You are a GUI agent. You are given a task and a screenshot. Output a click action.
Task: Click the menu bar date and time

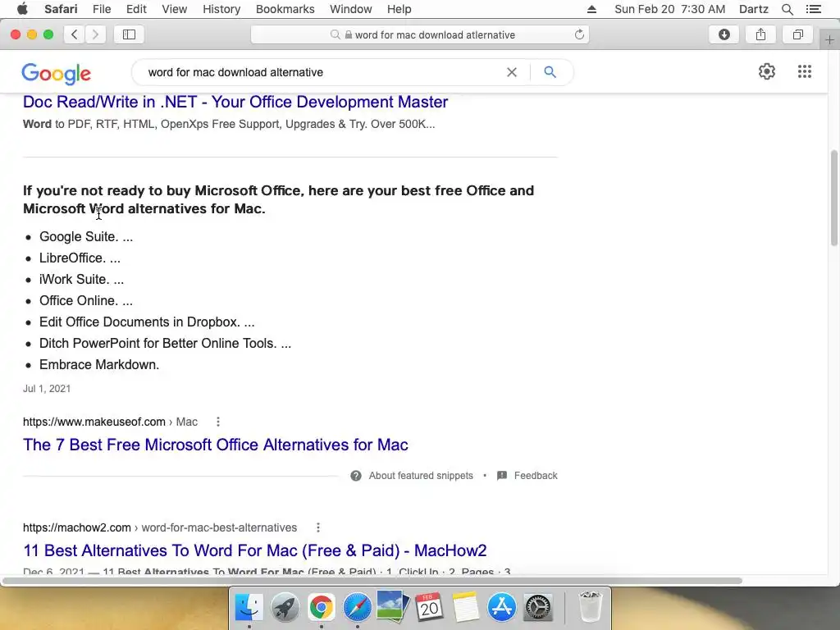[669, 9]
